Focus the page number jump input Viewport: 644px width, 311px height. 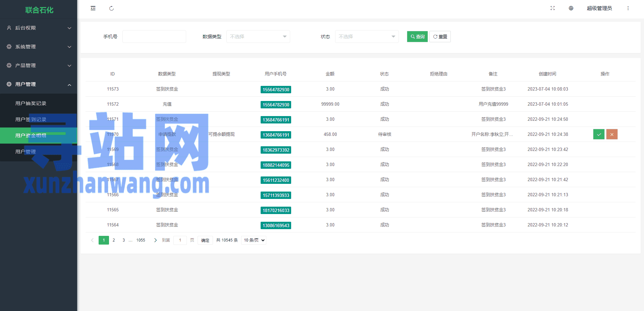click(x=180, y=240)
